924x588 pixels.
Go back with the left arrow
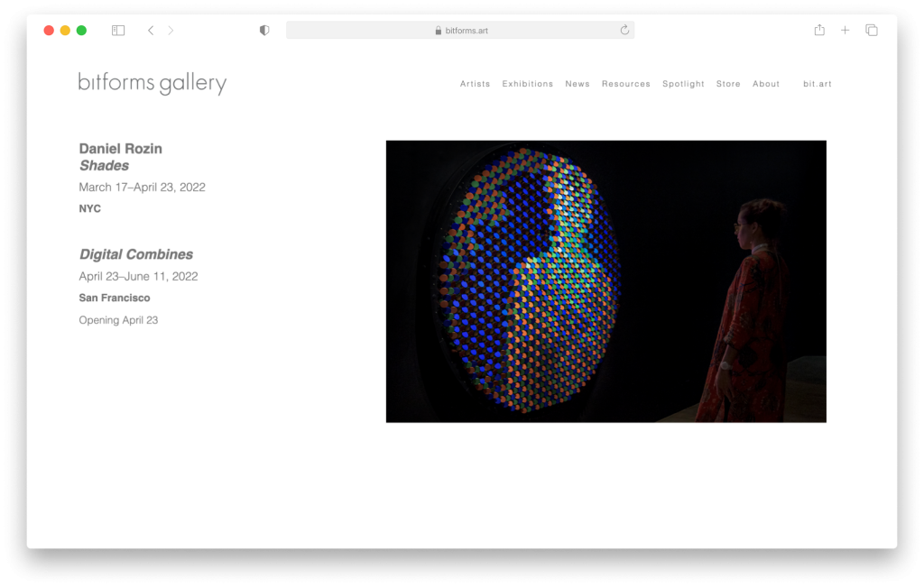click(x=151, y=31)
